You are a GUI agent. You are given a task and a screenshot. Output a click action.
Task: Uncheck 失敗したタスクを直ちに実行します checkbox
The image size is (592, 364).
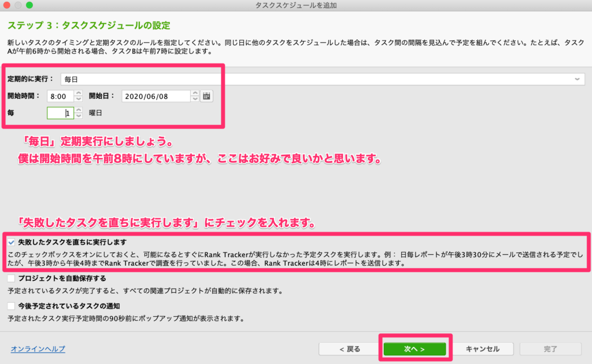12,242
